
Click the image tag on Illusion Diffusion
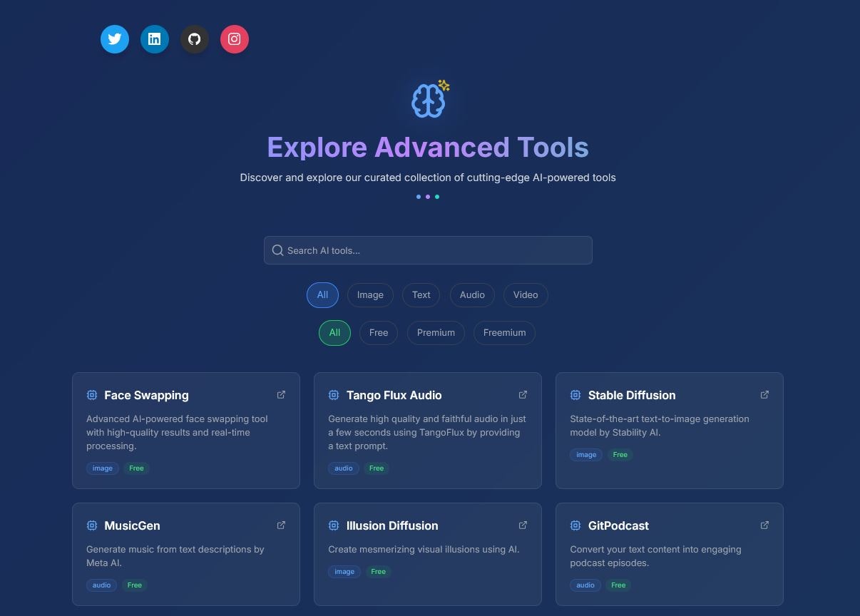pos(344,571)
